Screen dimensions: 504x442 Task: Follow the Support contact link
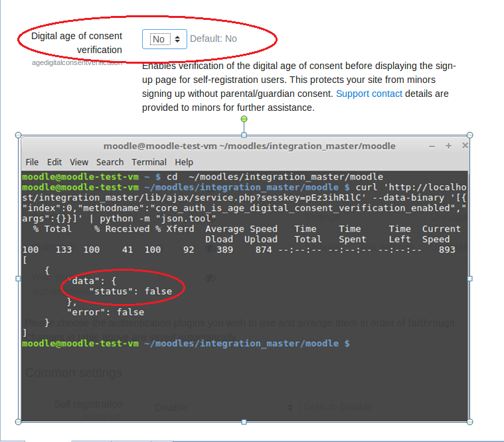pos(369,94)
